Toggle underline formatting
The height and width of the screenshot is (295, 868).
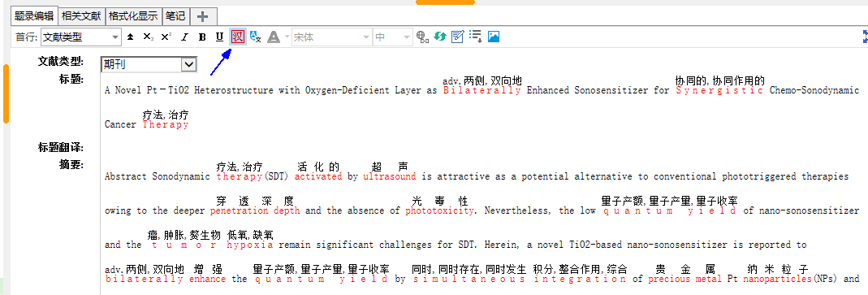219,37
